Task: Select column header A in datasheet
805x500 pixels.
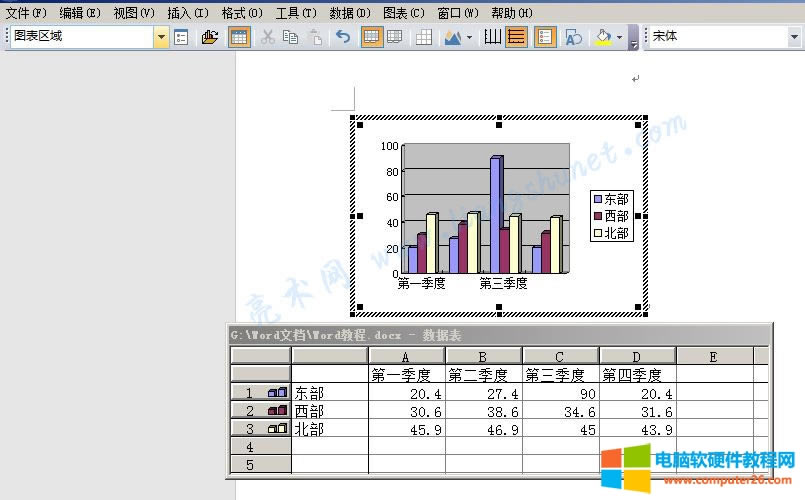Action: [407, 356]
